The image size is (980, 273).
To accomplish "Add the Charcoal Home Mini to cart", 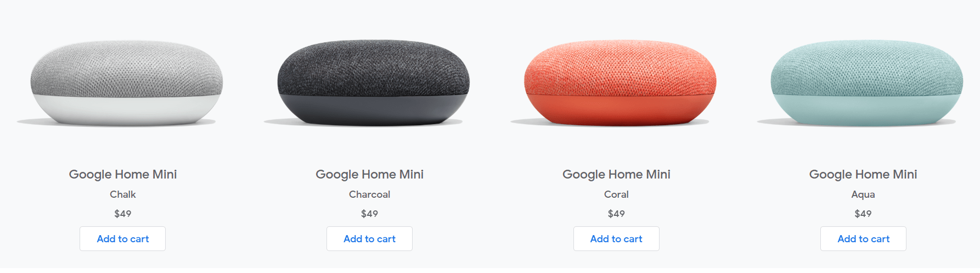I will [369, 239].
